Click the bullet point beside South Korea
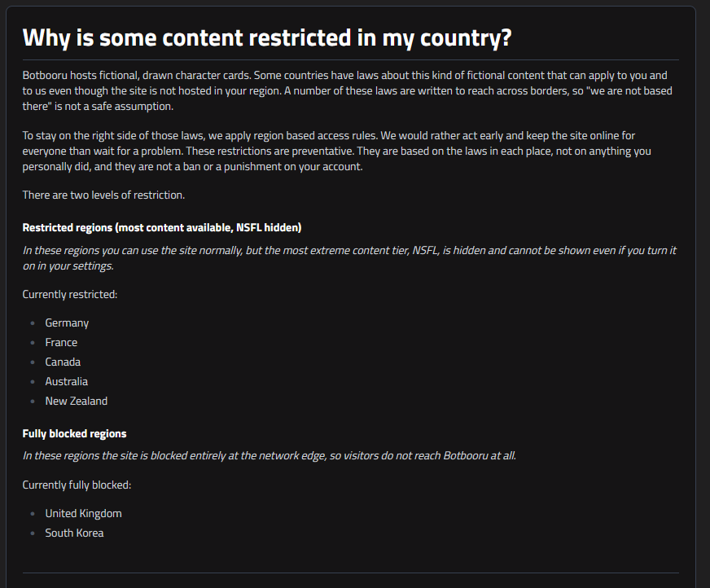Screen dimensions: 710x588 click(33, 533)
